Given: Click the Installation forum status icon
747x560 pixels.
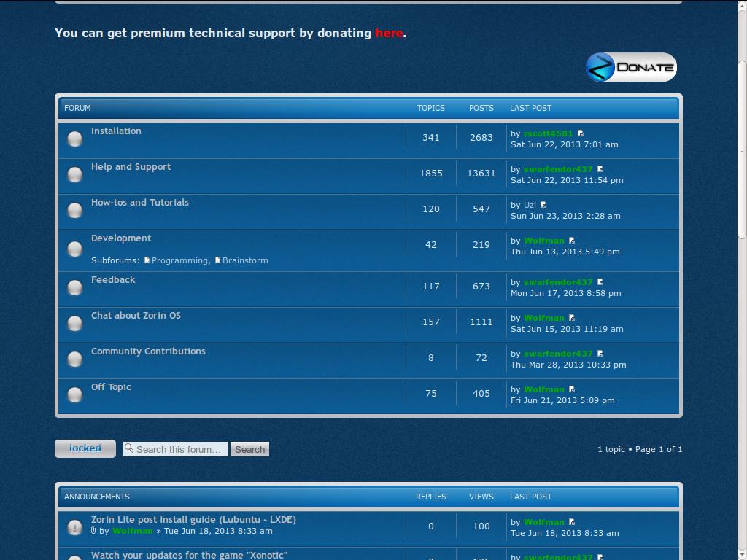Looking at the screenshot, I should point(74,139).
